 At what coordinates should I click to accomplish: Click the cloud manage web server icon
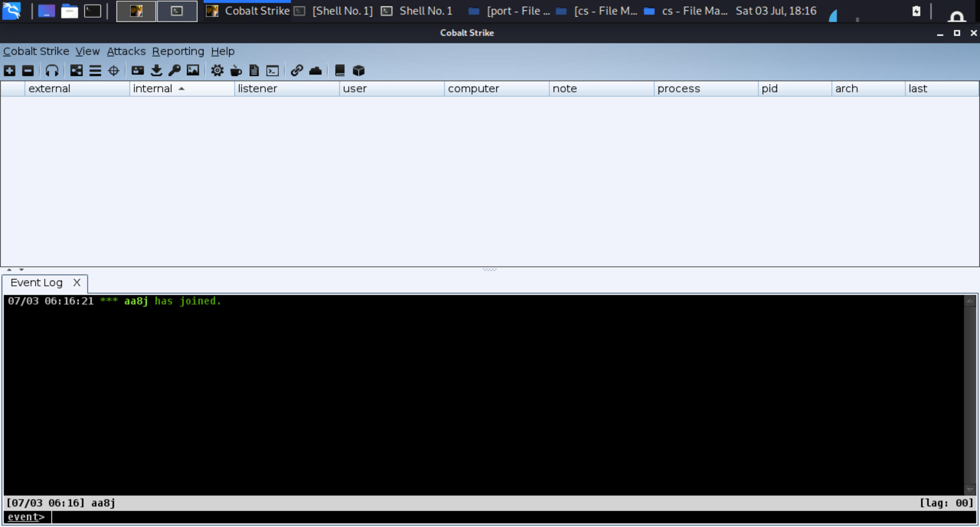click(x=315, y=71)
